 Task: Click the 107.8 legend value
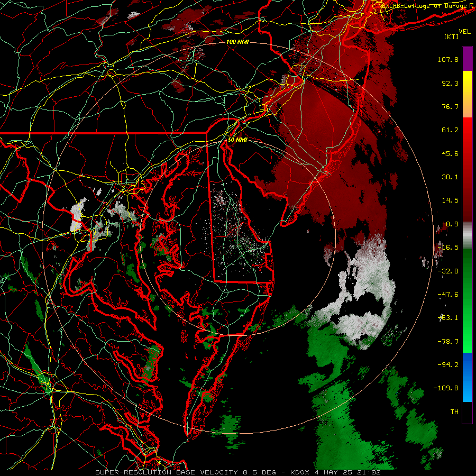(448, 59)
